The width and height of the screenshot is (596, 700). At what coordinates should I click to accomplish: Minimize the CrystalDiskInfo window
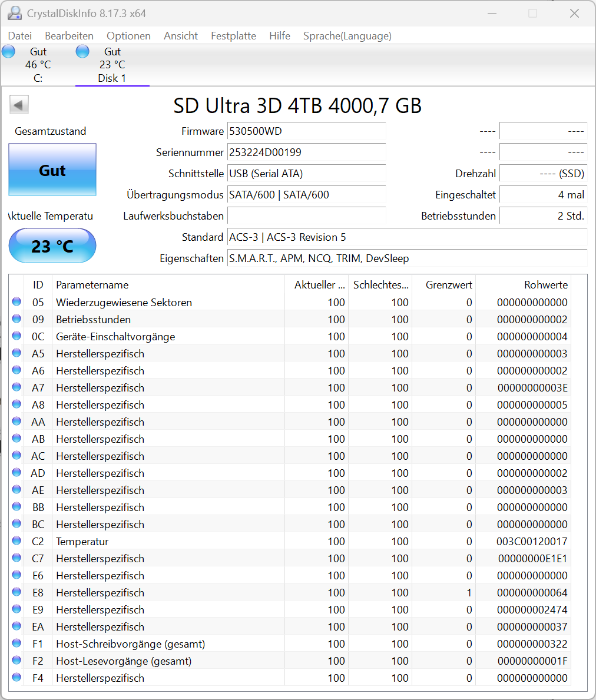(492, 14)
